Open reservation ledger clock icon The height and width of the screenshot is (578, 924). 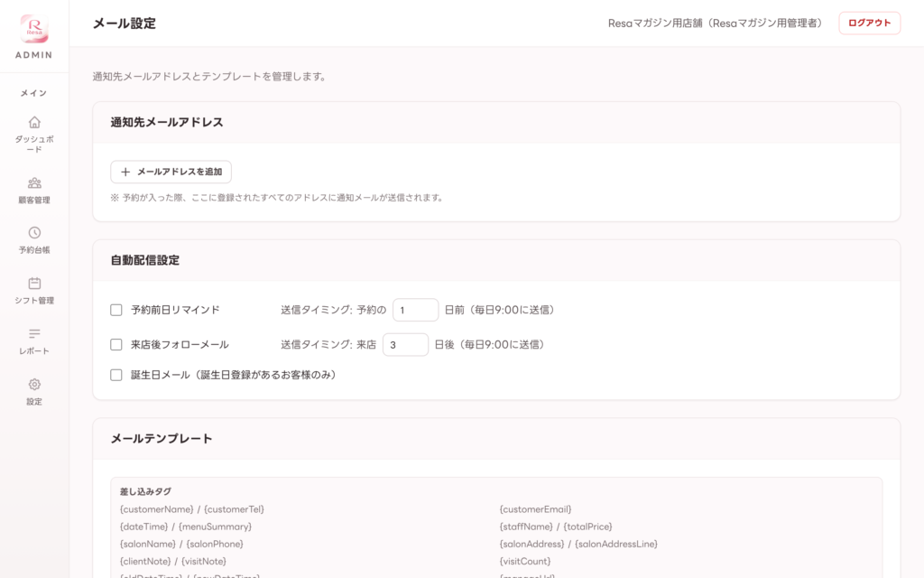pyautogui.click(x=34, y=233)
